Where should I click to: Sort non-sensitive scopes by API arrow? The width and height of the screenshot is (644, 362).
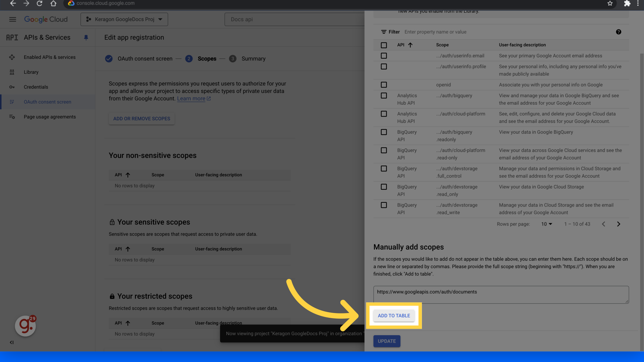tap(128, 175)
